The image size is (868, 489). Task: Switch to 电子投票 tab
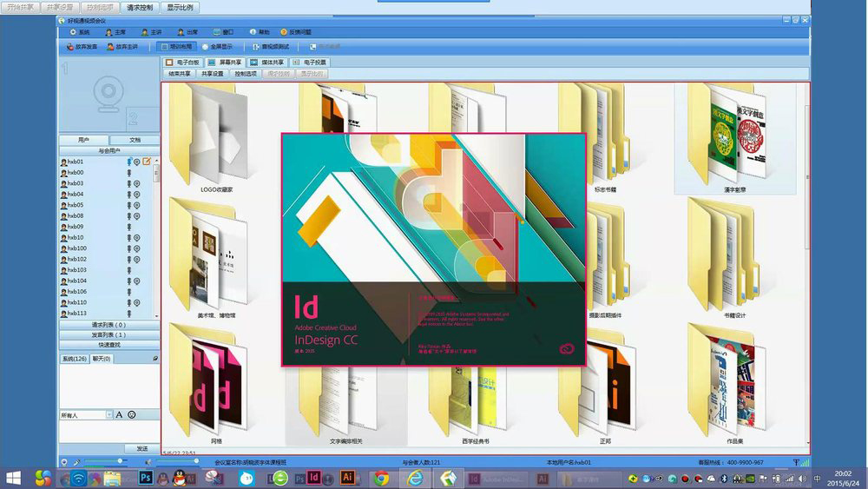tap(310, 62)
